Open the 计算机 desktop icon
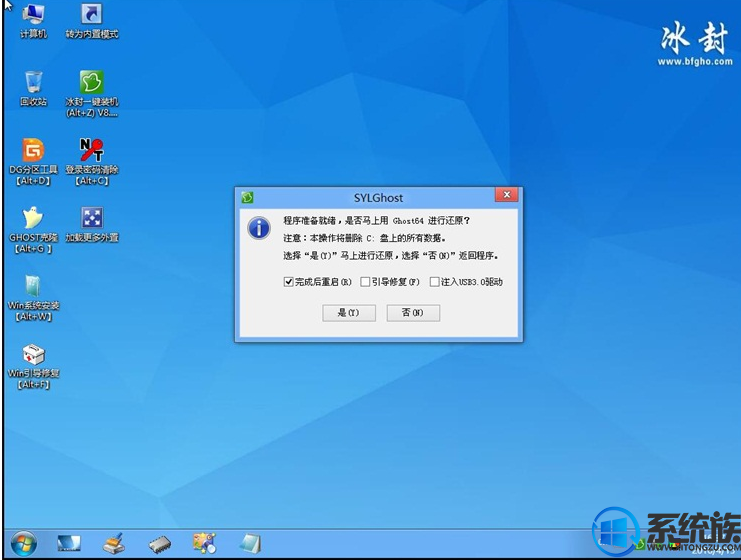The image size is (741, 560). (33, 20)
